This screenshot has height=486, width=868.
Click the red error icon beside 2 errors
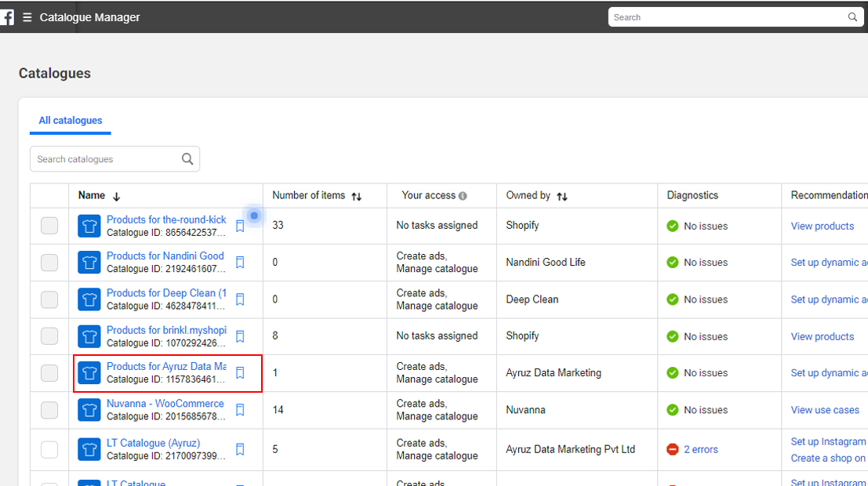673,449
